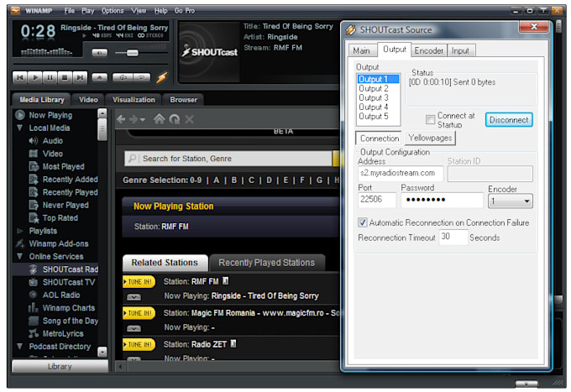
Task: Open MetroLyrics service
Action: point(63,333)
